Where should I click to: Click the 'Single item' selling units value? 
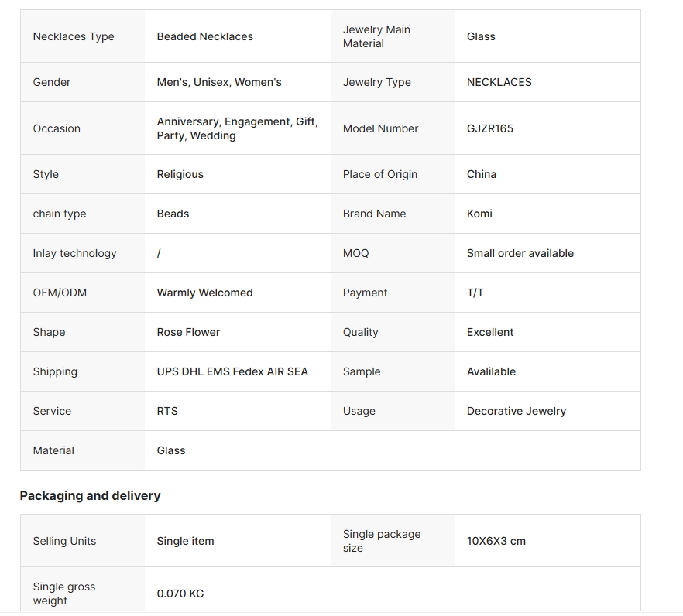tap(185, 541)
